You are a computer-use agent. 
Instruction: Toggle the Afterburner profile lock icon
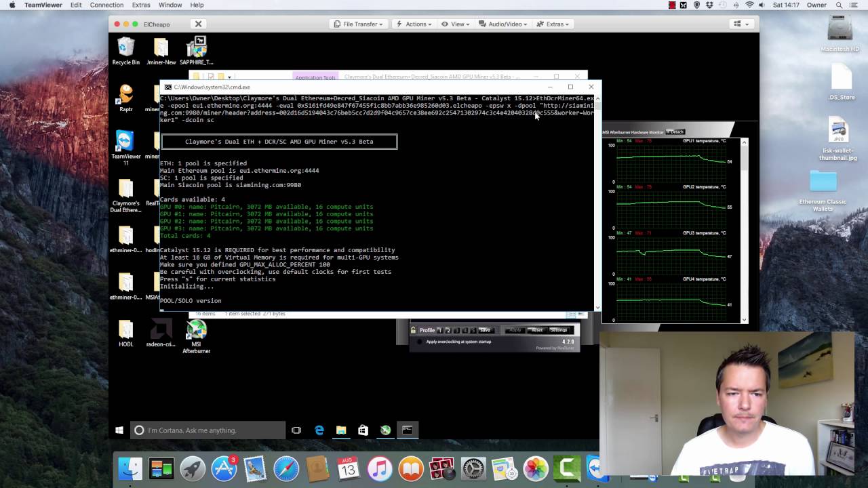(414, 330)
